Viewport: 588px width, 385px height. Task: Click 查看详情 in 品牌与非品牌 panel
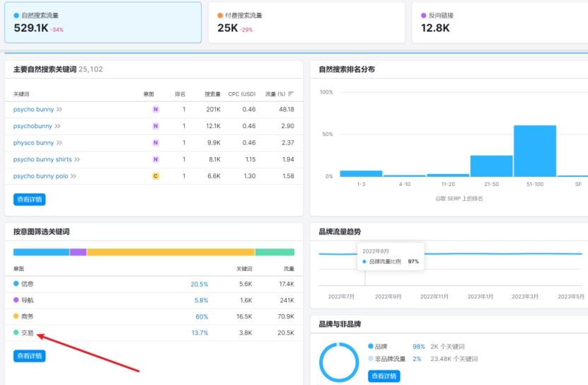pos(384,376)
